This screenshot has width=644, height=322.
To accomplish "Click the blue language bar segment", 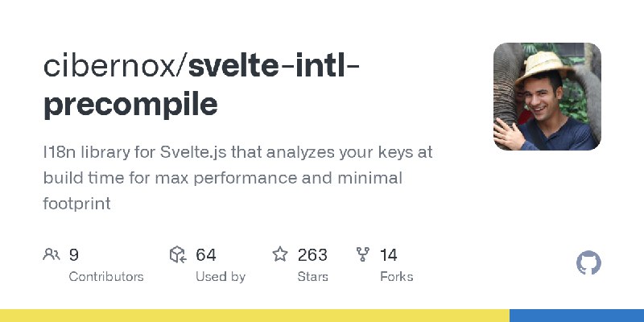I will 576,316.
